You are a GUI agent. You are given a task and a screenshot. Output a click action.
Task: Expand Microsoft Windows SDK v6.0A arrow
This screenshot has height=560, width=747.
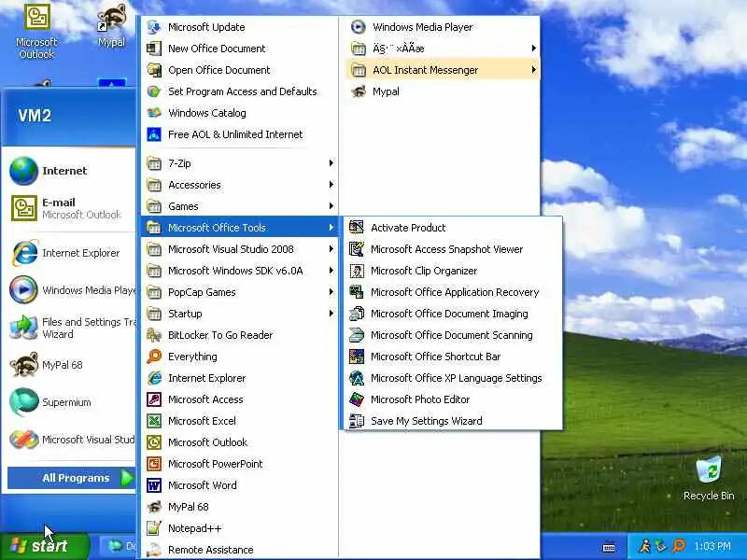331,271
